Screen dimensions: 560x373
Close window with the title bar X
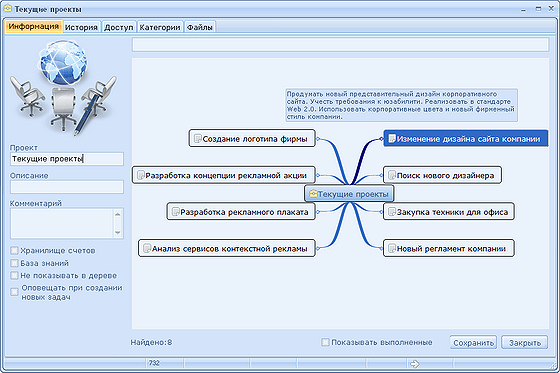(551, 9)
